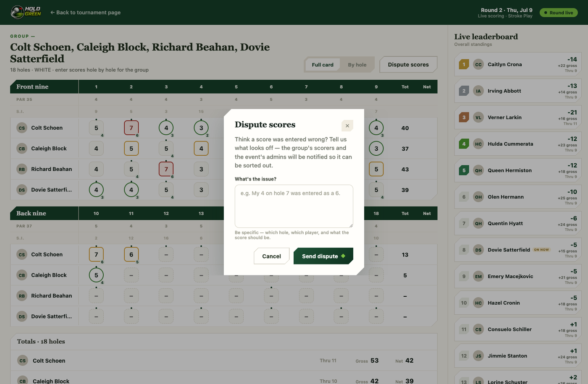Click the Front nine header
The image size is (588, 384).
point(32,86)
